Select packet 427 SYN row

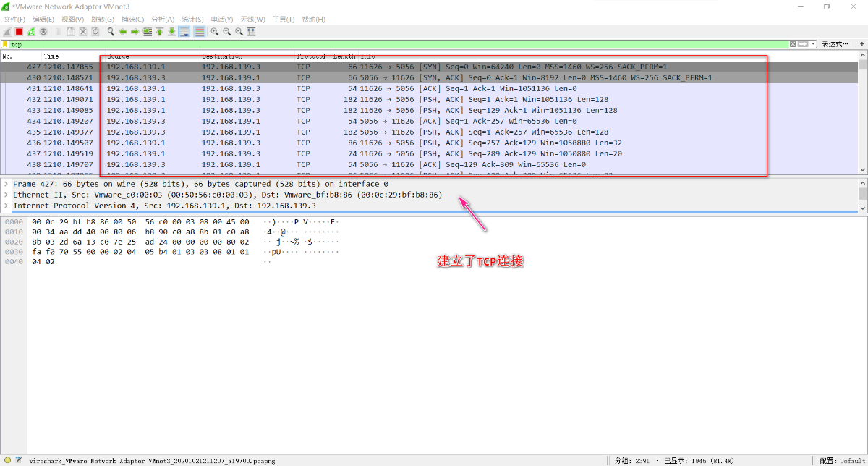pyautogui.click(x=429, y=67)
